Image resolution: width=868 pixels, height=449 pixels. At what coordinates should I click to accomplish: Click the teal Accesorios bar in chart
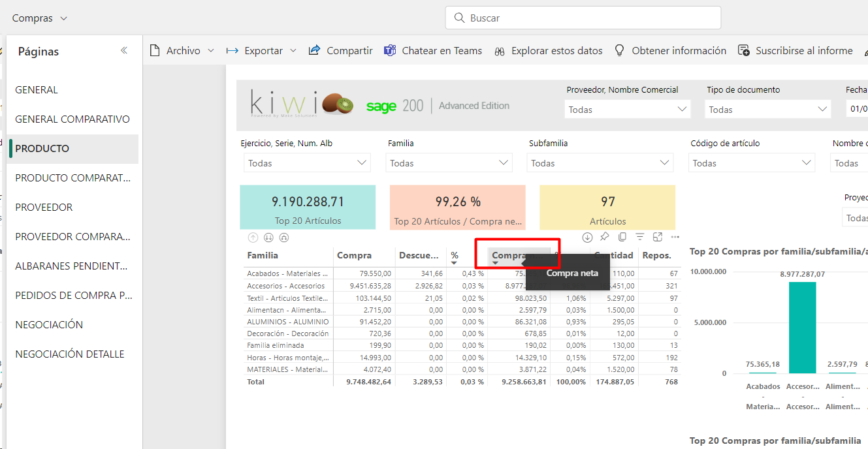[x=803, y=327]
